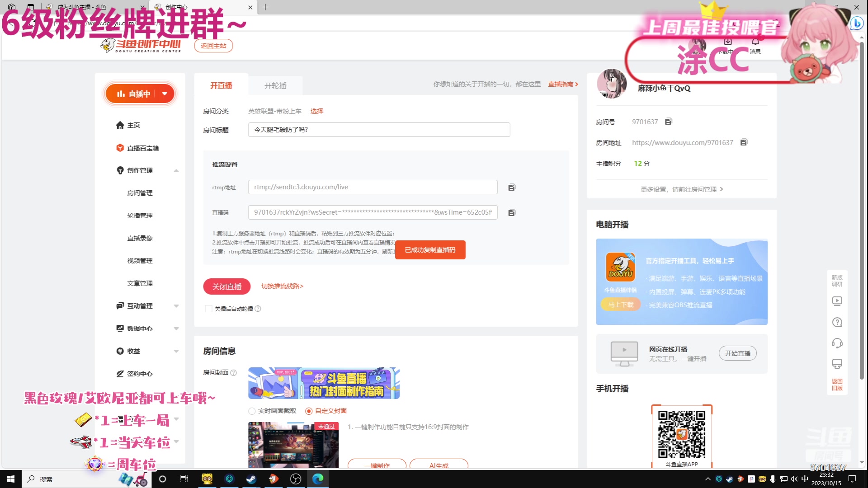The width and height of the screenshot is (868, 488).
Task: Click help icon beside 关播后自动轮播
Action: coord(258,309)
